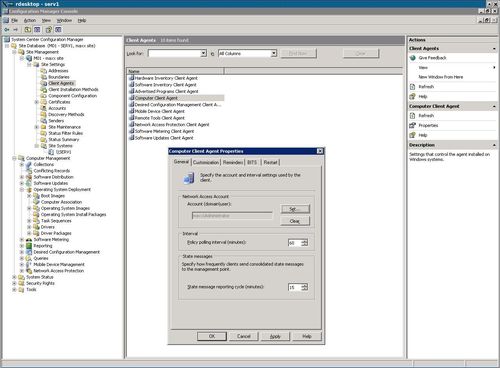Screen dimensions: 500x368
Task: Select the Addresses node in the tree
Action: [58, 71]
